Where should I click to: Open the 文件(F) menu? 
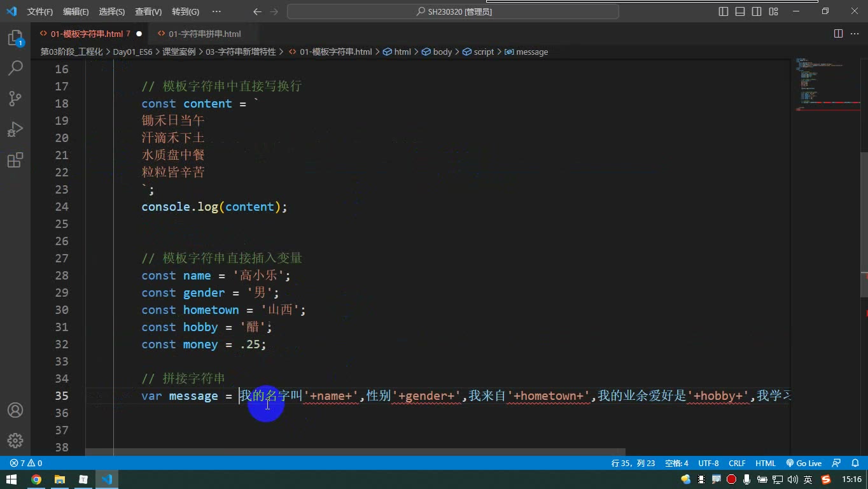point(40,11)
